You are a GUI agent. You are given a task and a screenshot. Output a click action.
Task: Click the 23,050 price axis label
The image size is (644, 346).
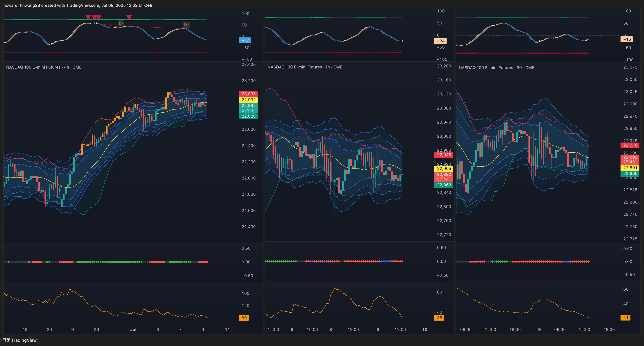630,79
